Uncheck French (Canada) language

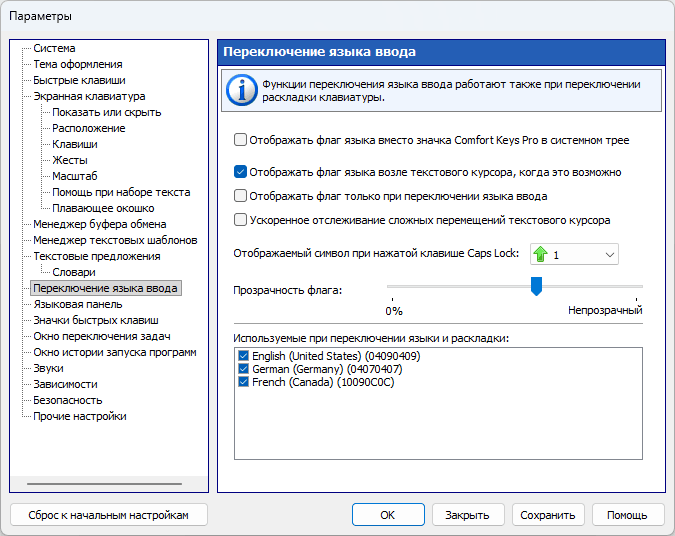243,382
